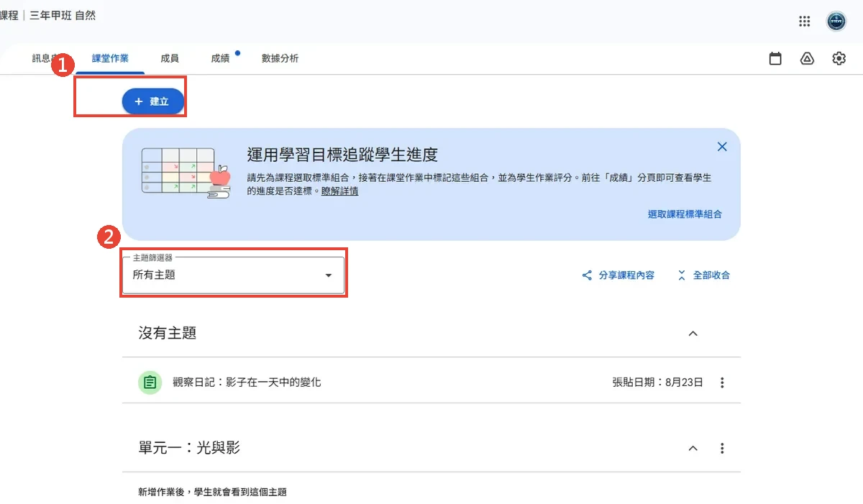Image resolution: width=863 pixels, height=504 pixels.
Task: Click the 建立 create button
Action: tap(153, 102)
